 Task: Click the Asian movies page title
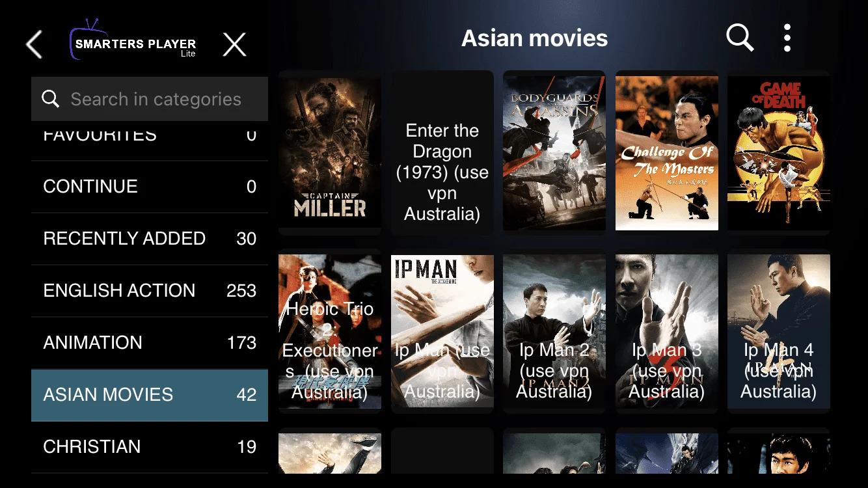535,38
